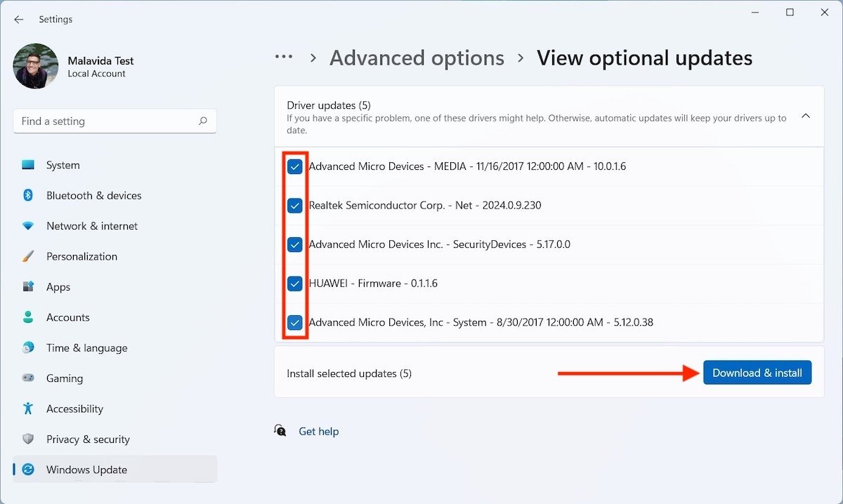Screen dimensions: 843x504
Task: Open the Accounts section
Action: tap(115, 317)
